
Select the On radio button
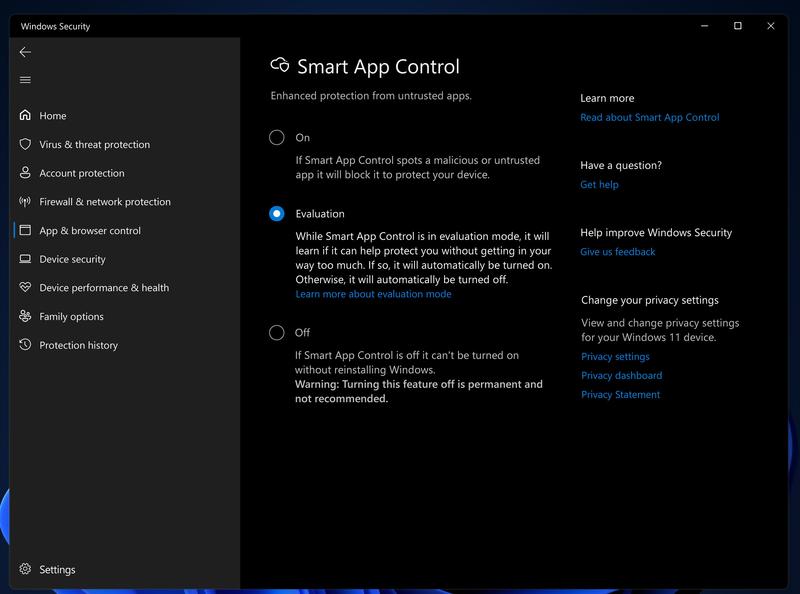[277, 137]
